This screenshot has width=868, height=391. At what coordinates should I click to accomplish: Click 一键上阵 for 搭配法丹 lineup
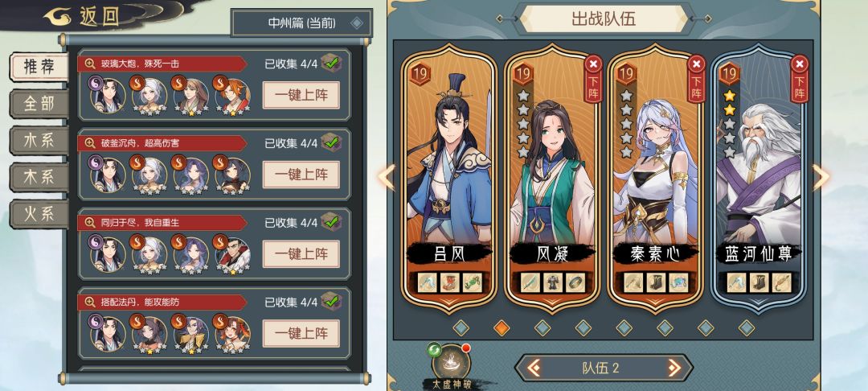(x=301, y=334)
